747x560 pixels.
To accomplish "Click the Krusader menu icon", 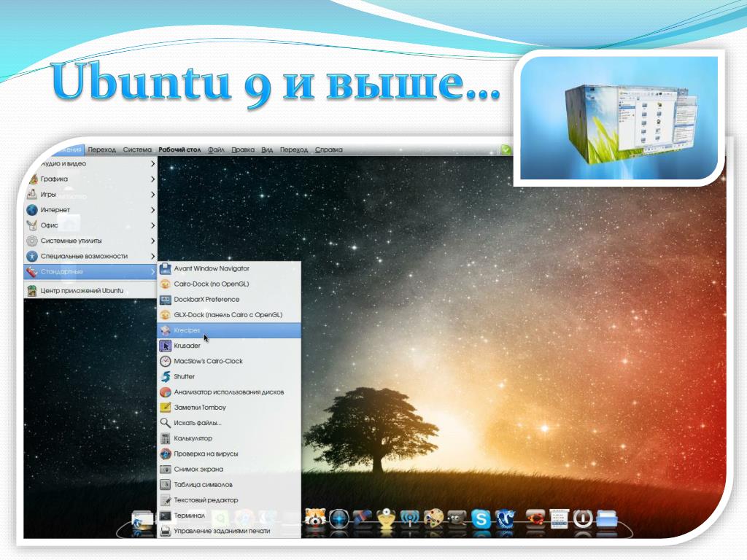I will [x=166, y=346].
